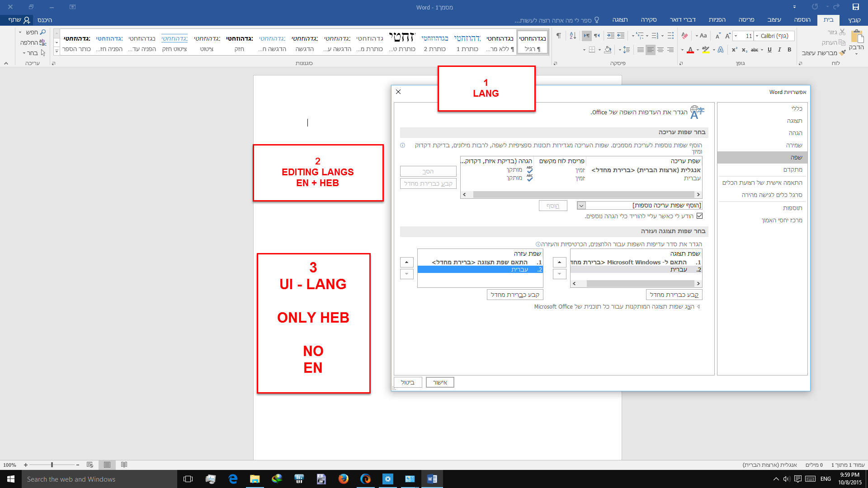868x488 pixels.
Task: Uncheck the notify-me proofing tools checkbox
Action: (x=699, y=216)
